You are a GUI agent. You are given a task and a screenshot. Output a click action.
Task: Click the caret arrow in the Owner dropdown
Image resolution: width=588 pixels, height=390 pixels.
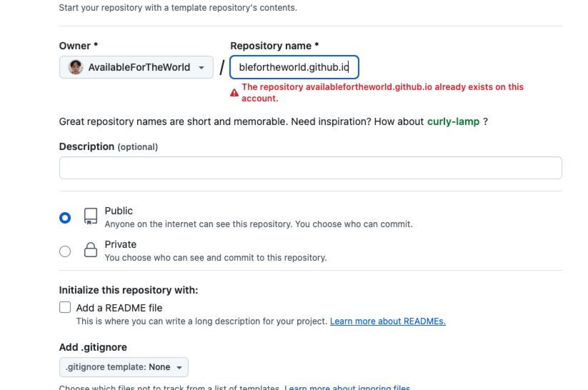point(201,68)
